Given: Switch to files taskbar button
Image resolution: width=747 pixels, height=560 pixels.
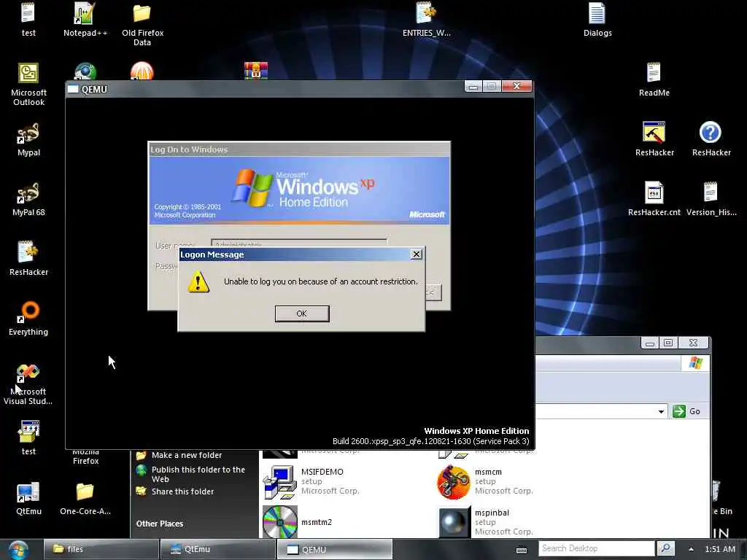Looking at the screenshot, I should pos(101,549).
